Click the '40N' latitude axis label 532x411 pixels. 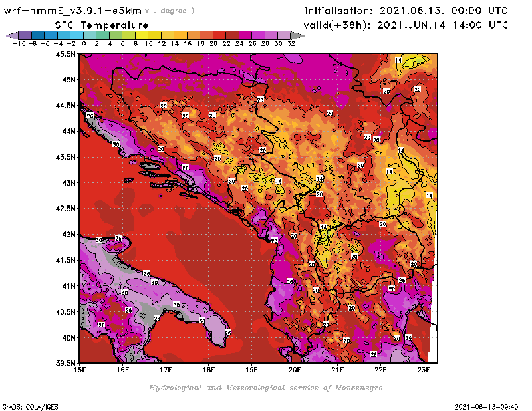point(69,338)
